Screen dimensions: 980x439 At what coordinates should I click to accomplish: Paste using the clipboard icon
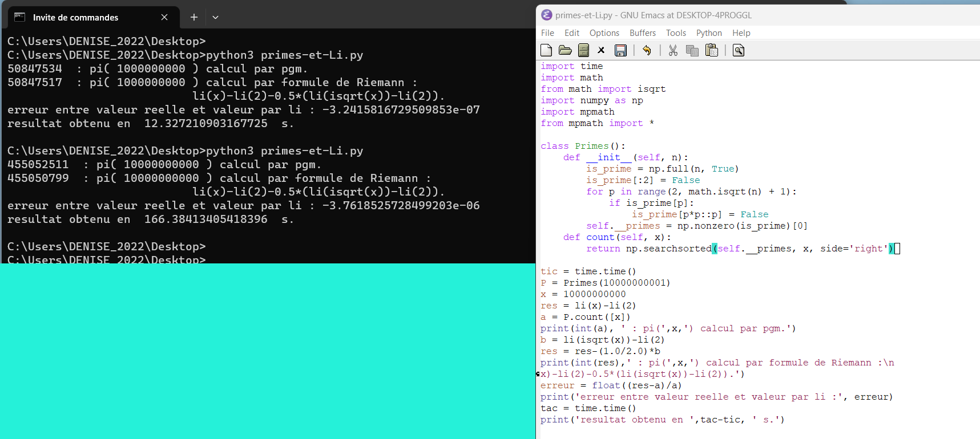coord(712,50)
